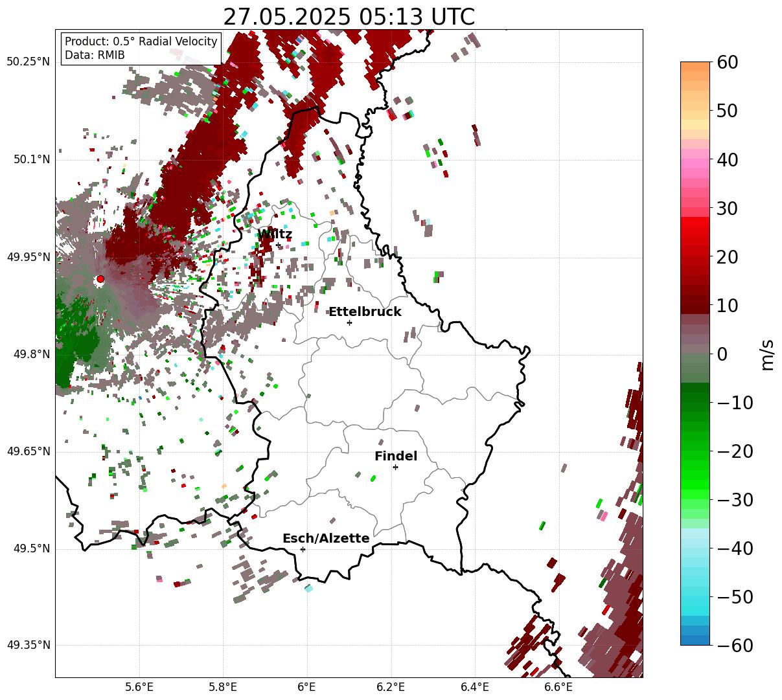Screen dimensions: 782x700
Task: Click the Esch/Alzette cross marker
Action: (x=303, y=549)
